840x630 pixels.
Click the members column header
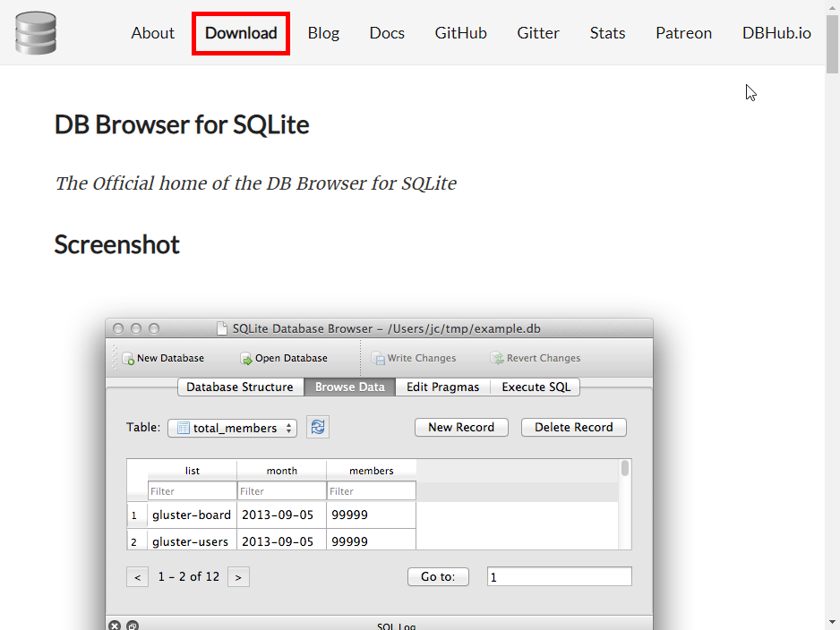pos(372,471)
